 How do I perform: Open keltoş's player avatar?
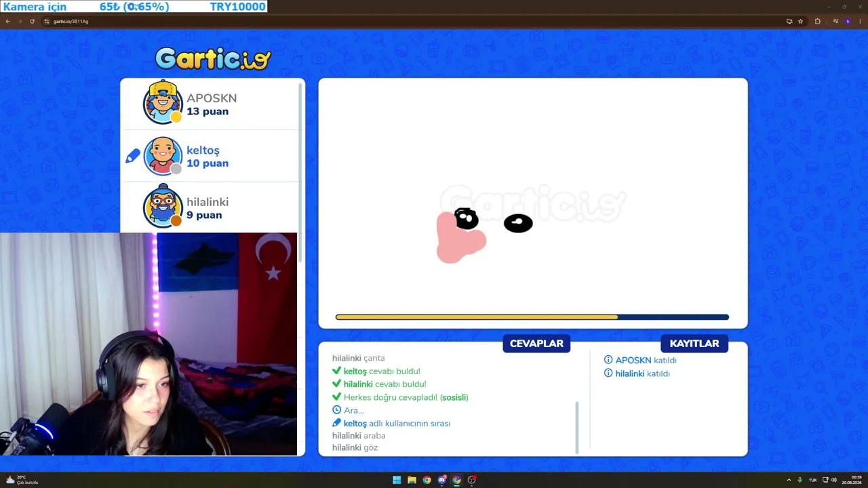(x=163, y=156)
